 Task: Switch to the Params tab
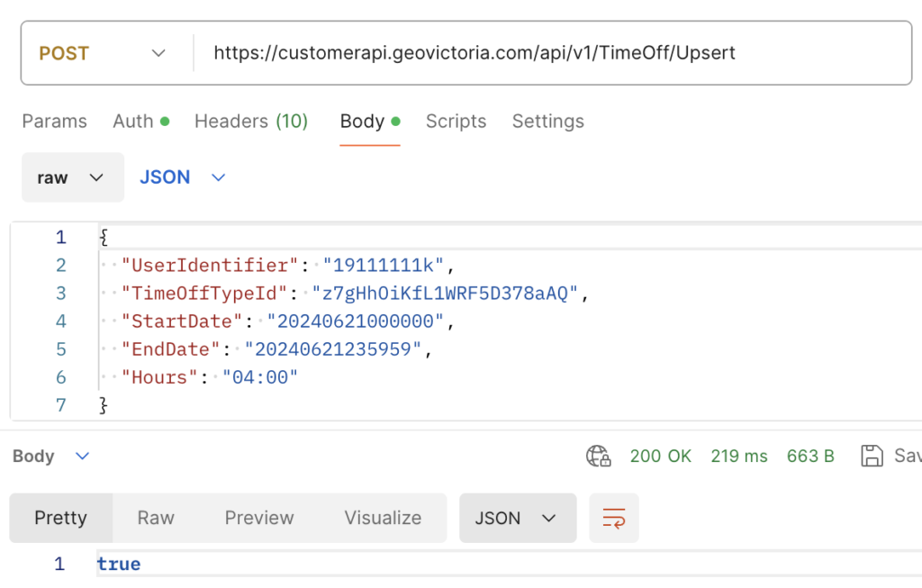tap(54, 122)
